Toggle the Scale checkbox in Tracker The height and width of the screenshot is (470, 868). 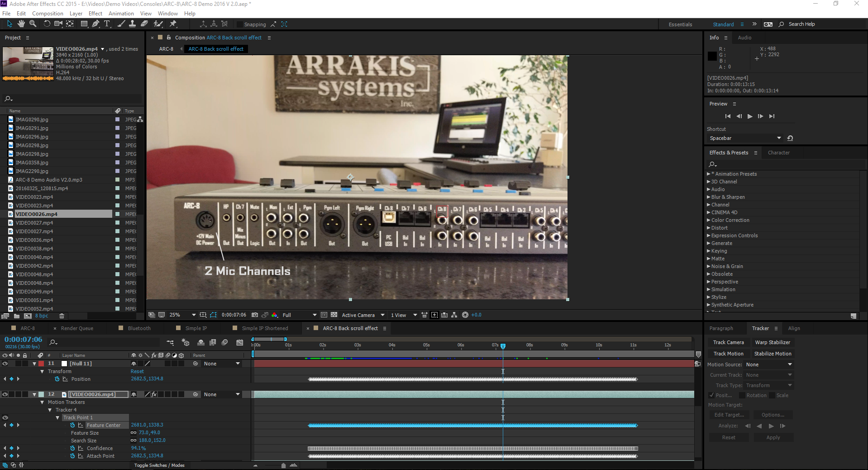pyautogui.click(x=772, y=395)
